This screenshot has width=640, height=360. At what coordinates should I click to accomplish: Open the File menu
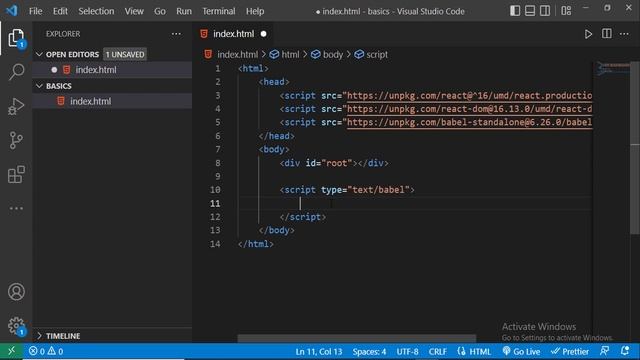(x=36, y=11)
